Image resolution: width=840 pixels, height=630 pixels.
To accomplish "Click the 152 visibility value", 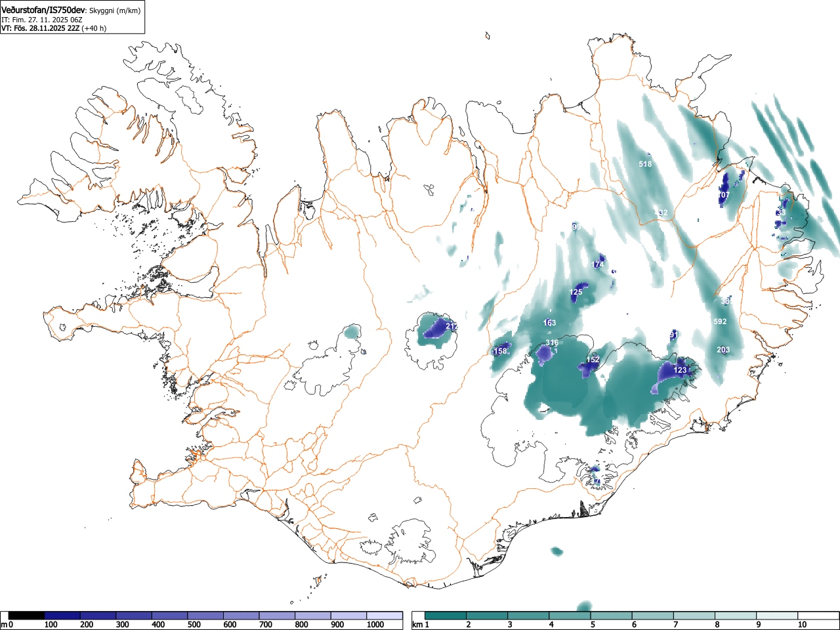I will click(x=593, y=360).
